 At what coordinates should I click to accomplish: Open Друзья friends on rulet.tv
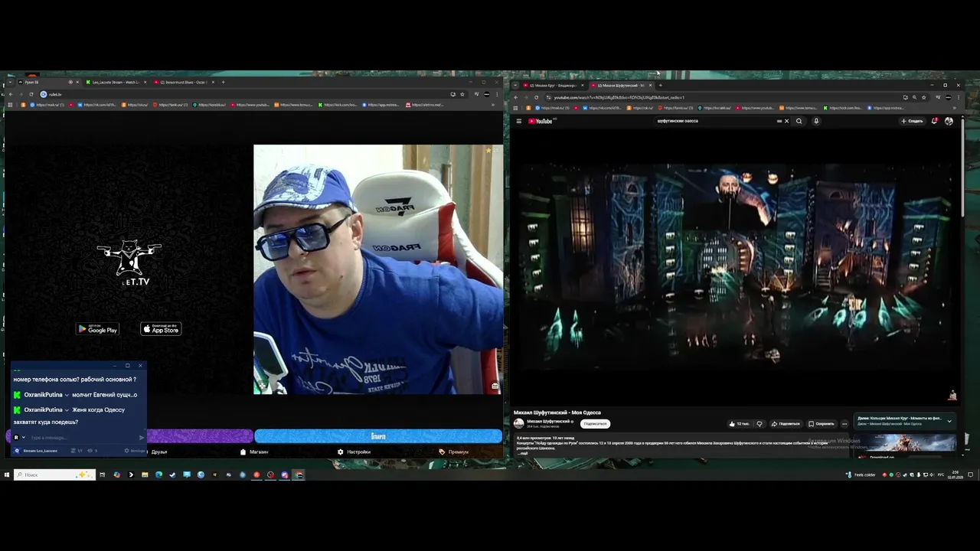coord(159,452)
